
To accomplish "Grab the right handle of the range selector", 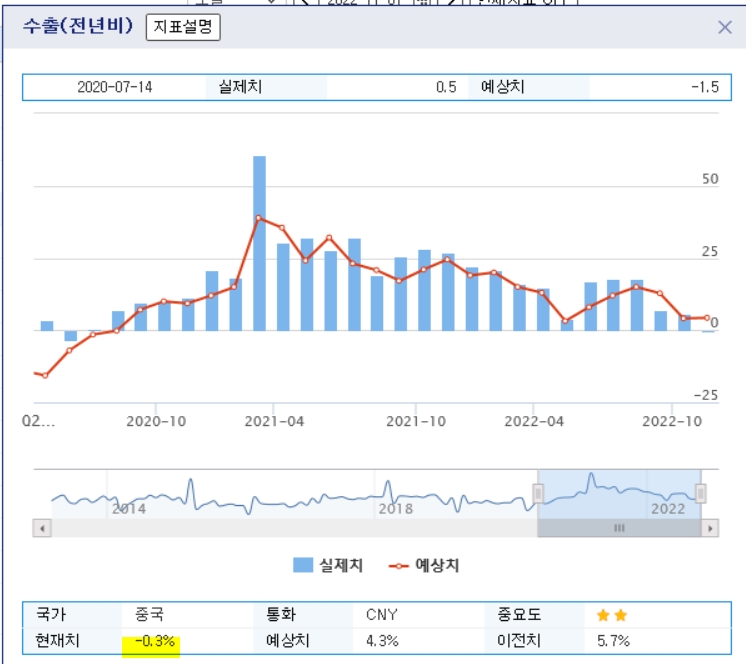I will coord(700,493).
